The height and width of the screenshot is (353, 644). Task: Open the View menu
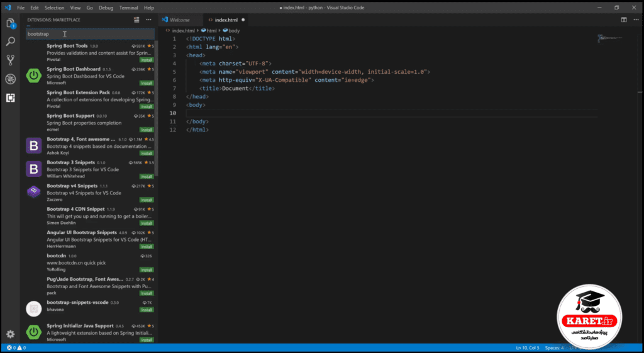click(75, 8)
